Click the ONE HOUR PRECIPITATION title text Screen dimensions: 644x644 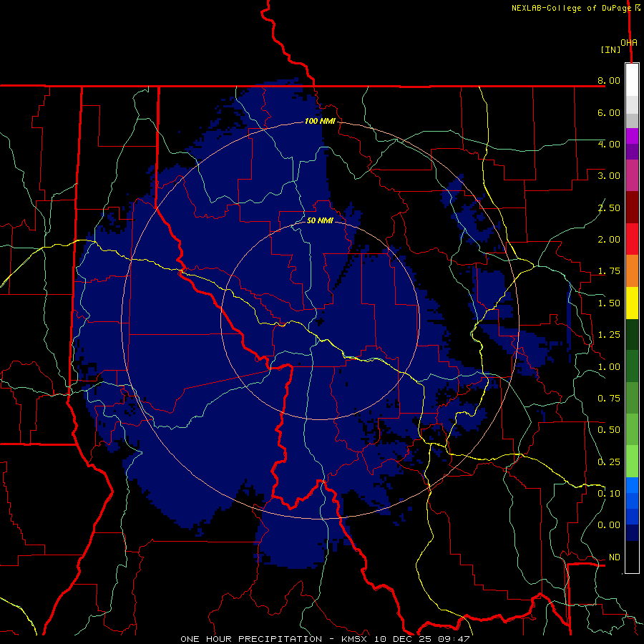point(251,639)
